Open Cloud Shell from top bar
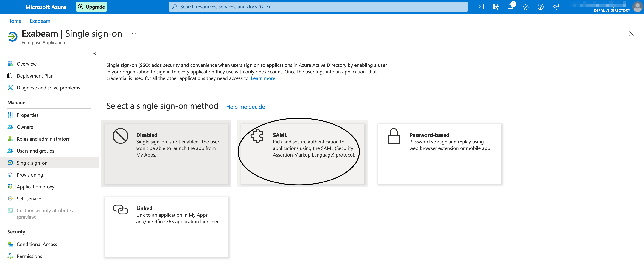Viewport: 644px width, 263px height. click(x=480, y=7)
